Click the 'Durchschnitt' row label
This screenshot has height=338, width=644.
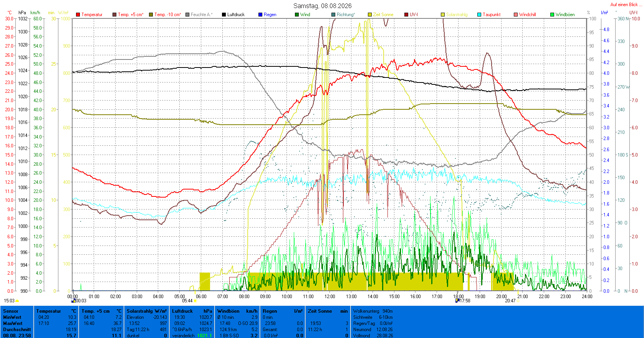[17, 330]
